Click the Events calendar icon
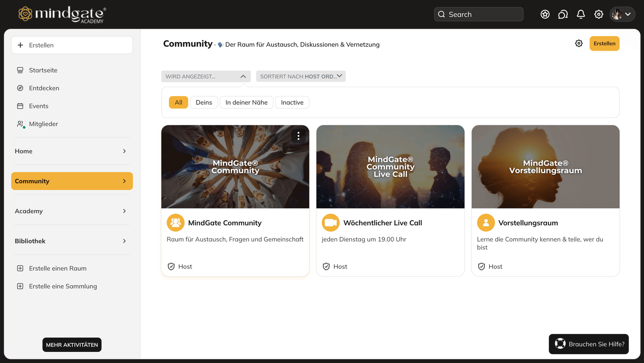644x363 pixels. tap(20, 106)
